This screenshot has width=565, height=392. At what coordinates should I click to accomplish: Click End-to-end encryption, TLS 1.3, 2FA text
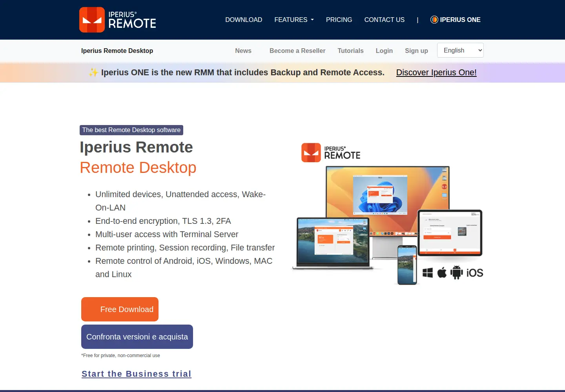click(163, 221)
